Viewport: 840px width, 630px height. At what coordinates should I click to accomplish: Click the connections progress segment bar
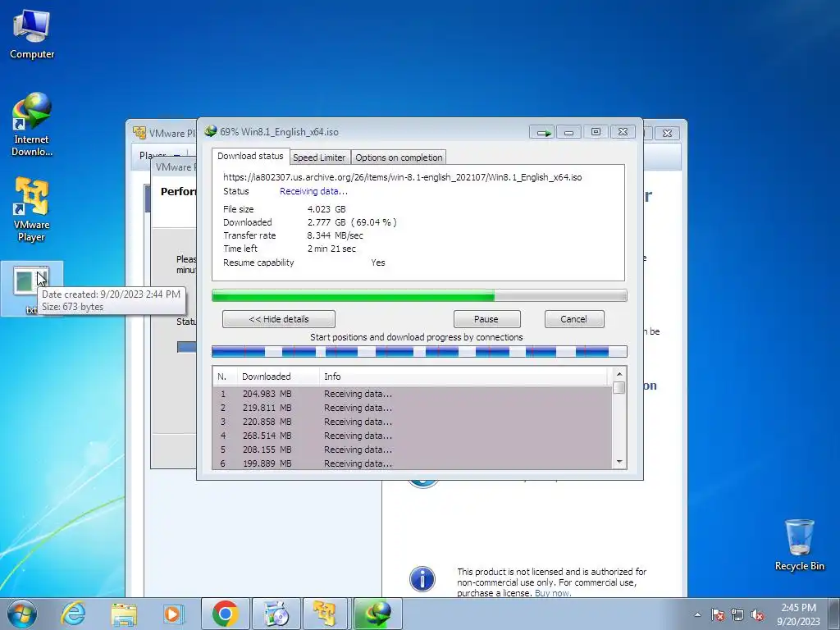419,351
